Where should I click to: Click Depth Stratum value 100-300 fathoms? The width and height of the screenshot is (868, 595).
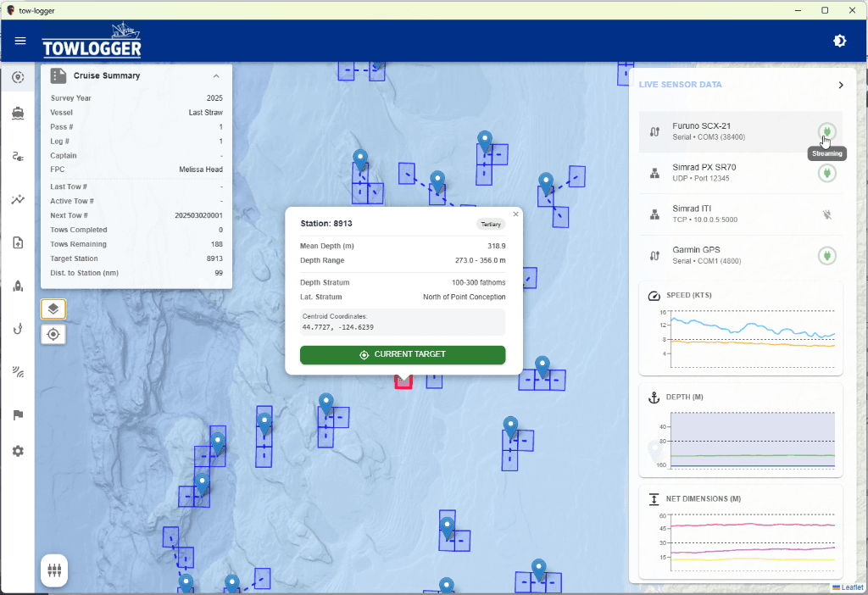(x=478, y=282)
